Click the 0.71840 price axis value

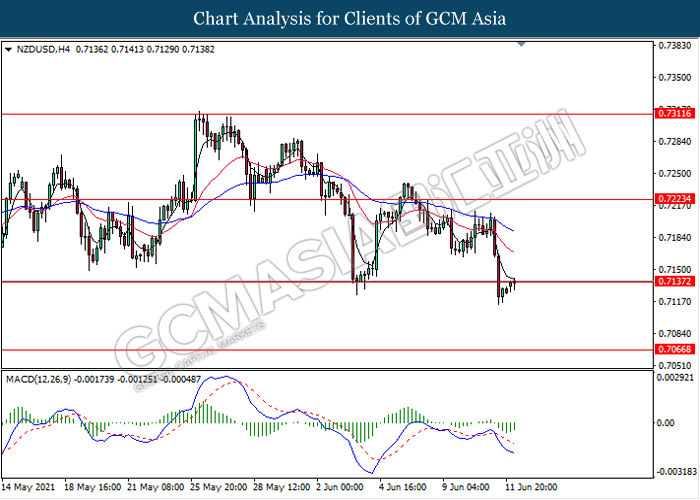(675, 238)
